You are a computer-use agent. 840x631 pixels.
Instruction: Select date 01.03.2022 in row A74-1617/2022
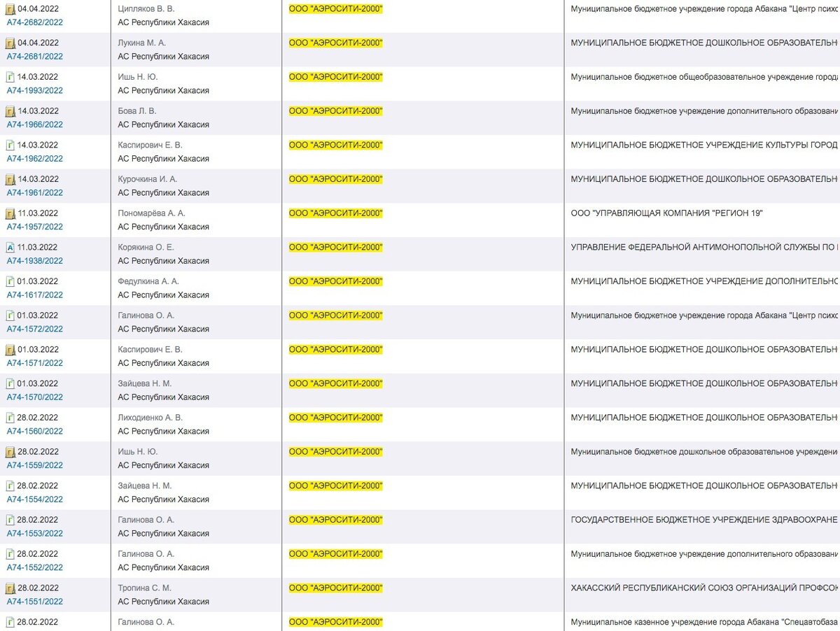(x=38, y=282)
